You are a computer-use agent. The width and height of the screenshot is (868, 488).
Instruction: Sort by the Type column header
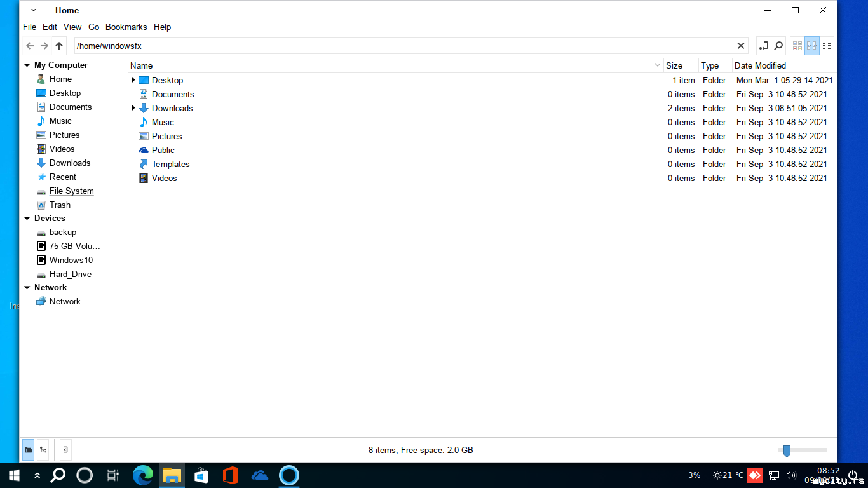click(715, 65)
